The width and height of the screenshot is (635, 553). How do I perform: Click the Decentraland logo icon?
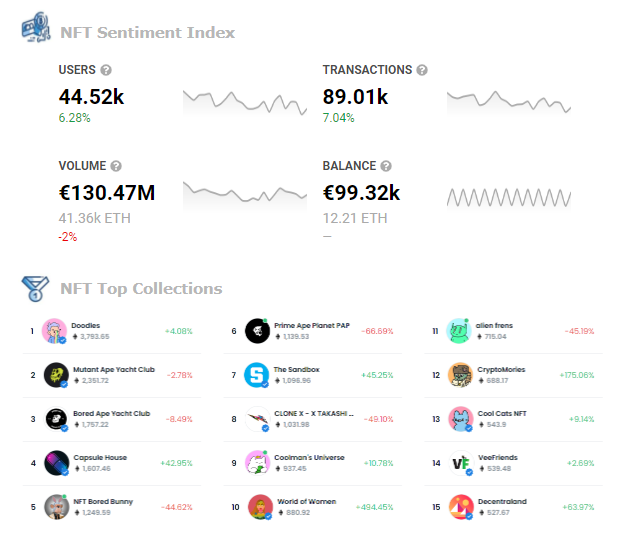click(461, 507)
